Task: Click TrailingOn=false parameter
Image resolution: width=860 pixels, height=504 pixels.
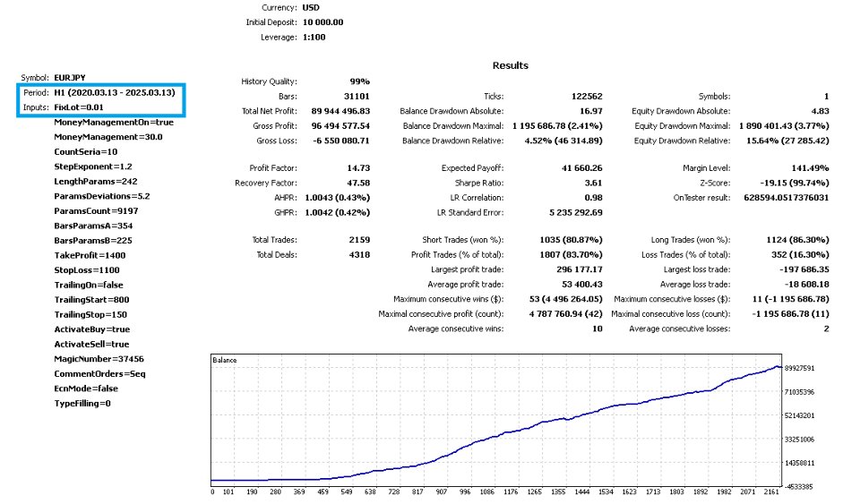Action: click(89, 285)
